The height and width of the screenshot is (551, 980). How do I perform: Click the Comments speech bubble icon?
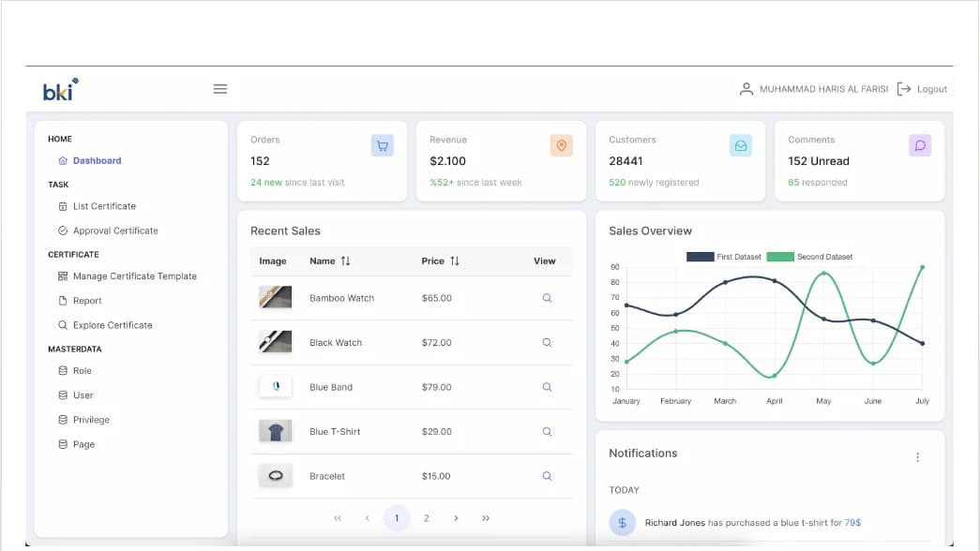(920, 145)
